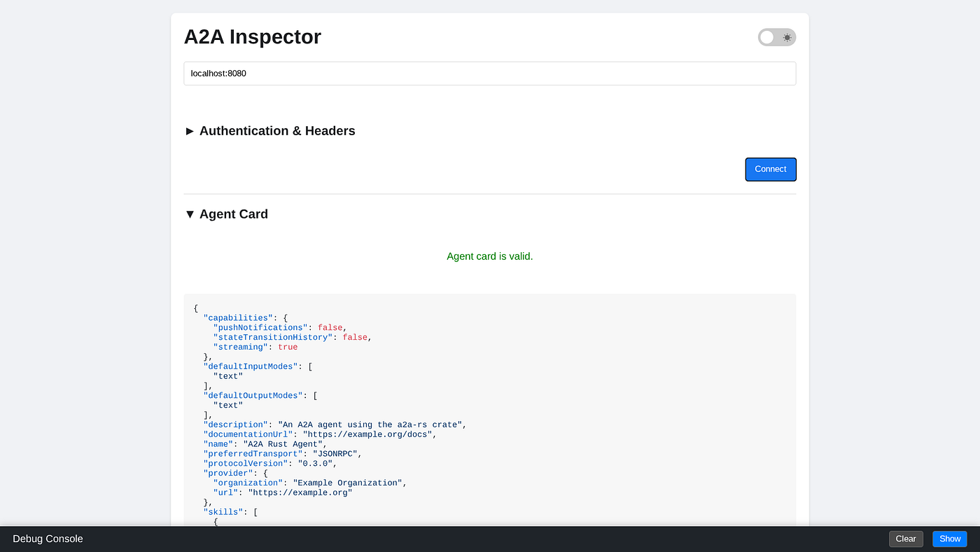
Task: Click the "provider" key
Action: point(228,474)
